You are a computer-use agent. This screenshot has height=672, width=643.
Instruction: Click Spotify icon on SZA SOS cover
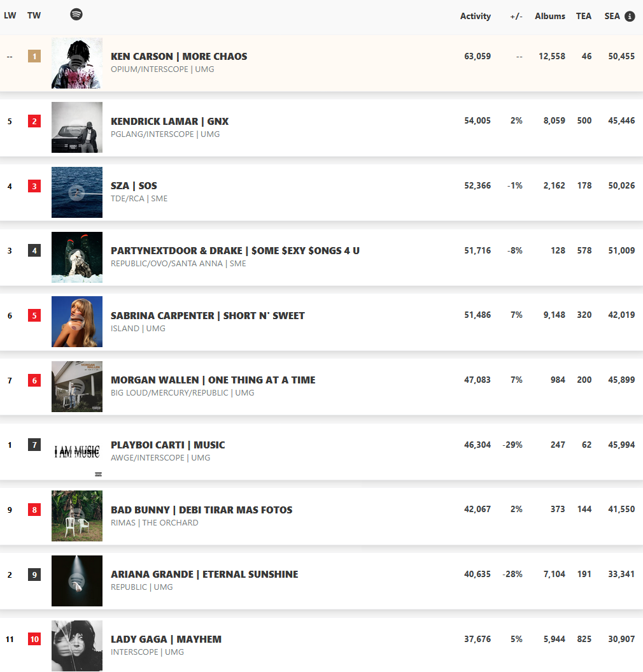[x=76, y=192]
